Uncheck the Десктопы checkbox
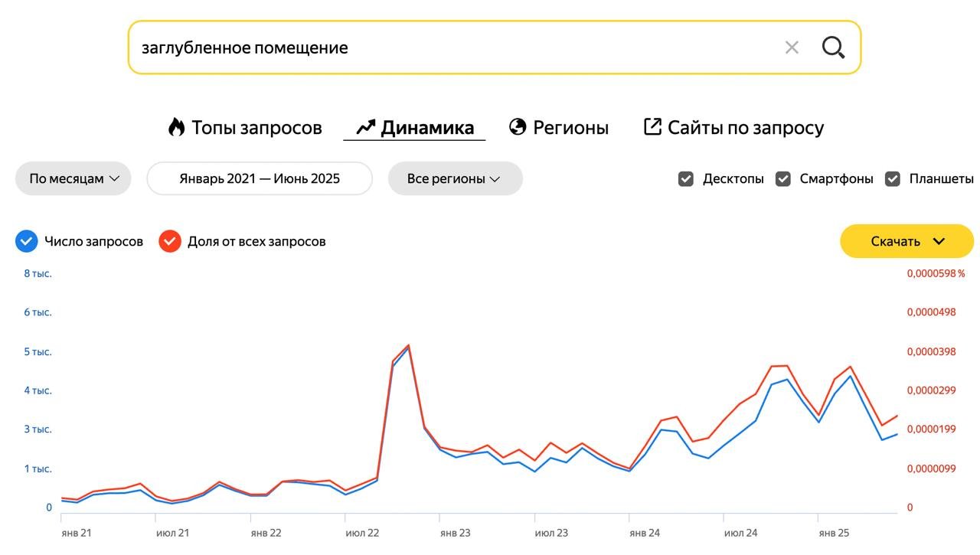The height and width of the screenshot is (555, 980). (x=686, y=179)
